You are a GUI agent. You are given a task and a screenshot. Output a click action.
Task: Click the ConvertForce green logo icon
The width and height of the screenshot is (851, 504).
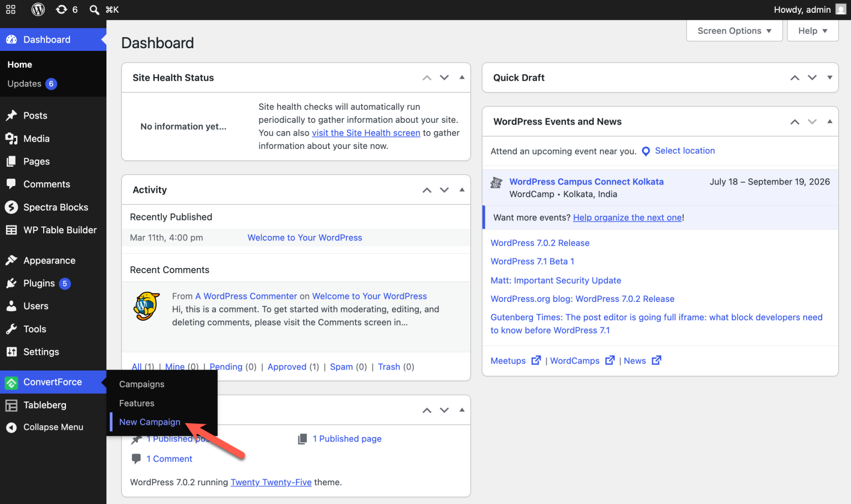pos(11,382)
